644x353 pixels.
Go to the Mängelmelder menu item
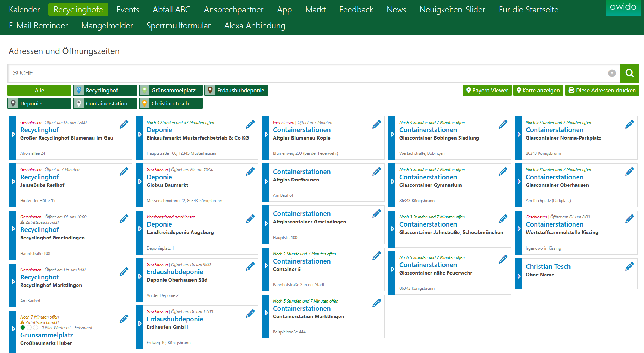pos(107,26)
